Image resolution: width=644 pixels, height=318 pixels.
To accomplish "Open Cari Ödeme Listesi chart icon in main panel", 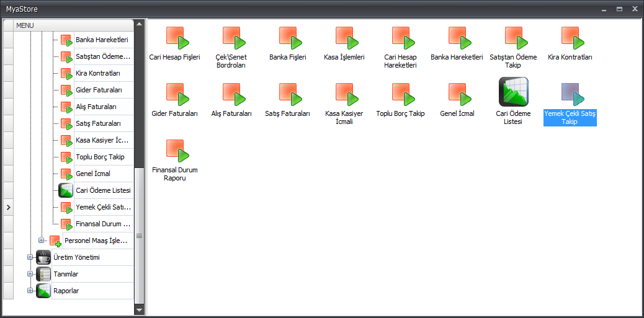I will coord(513,92).
